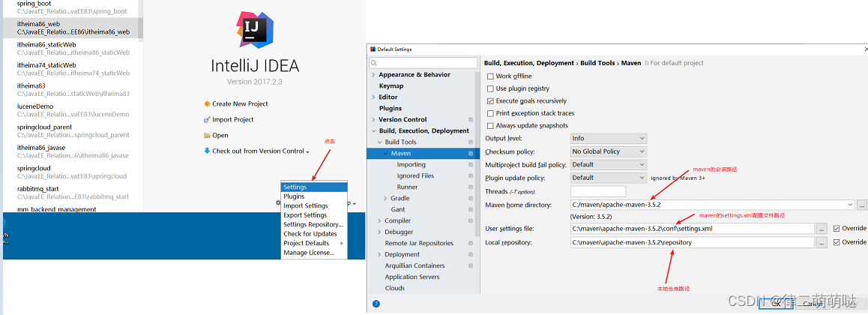Choose Export Settings menu entry
Viewport: 868px width, 315px height.
tap(314, 215)
